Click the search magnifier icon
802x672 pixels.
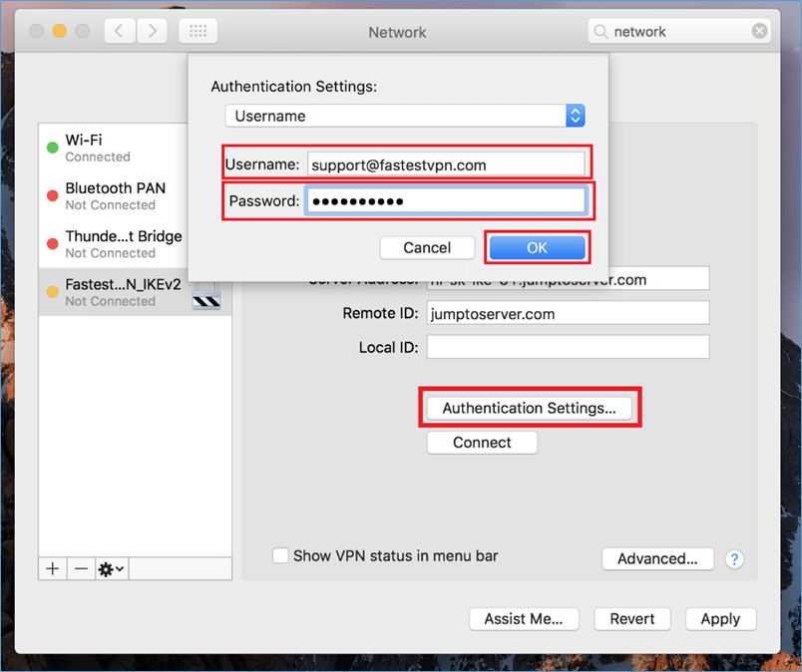[601, 32]
